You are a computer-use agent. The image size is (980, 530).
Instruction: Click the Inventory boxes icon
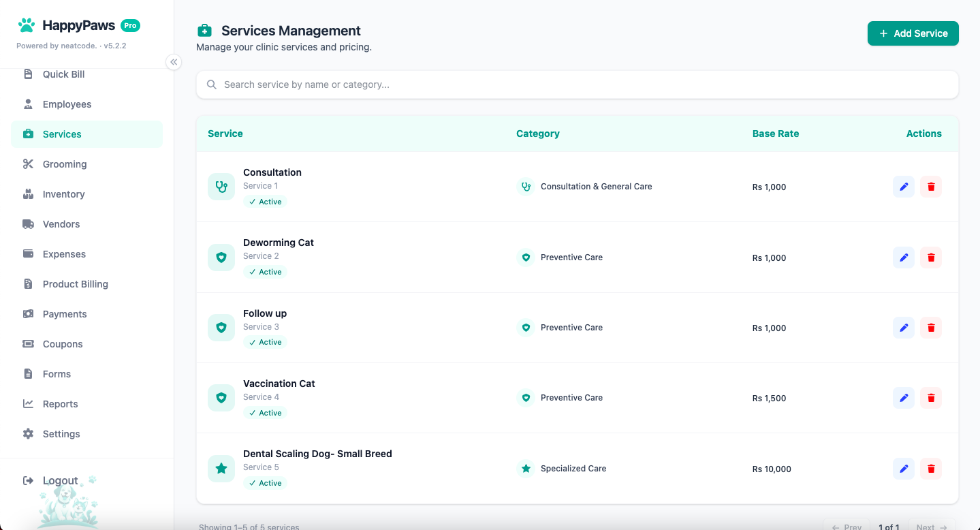click(x=28, y=193)
